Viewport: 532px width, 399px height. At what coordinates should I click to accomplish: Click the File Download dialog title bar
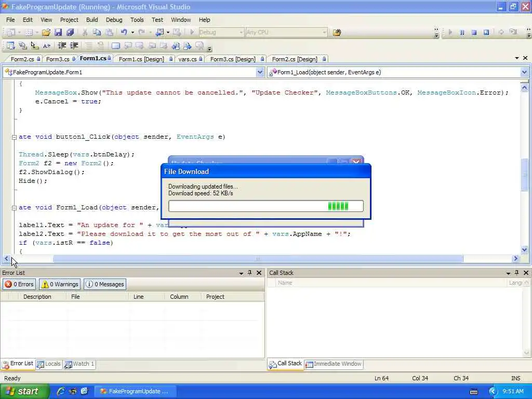[x=266, y=171]
